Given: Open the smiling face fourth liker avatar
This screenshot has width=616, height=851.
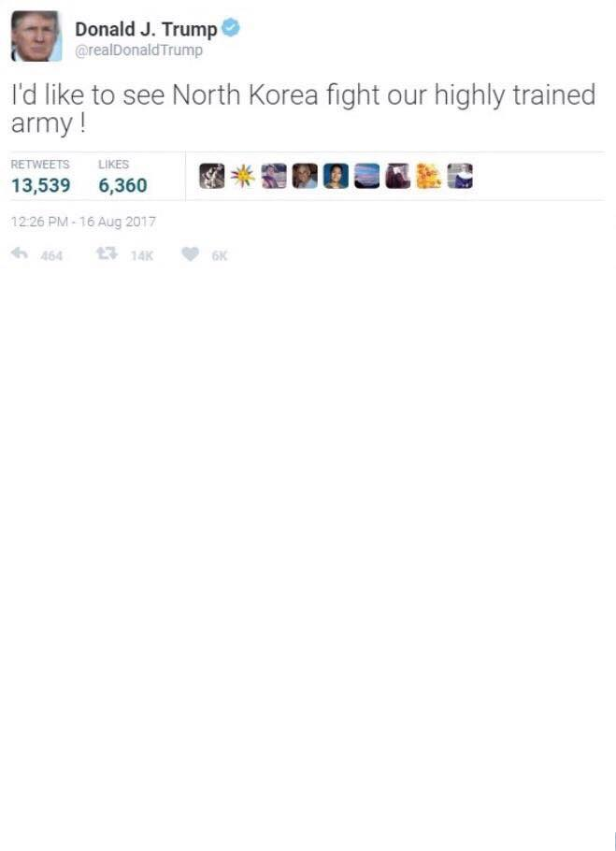Looking at the screenshot, I should point(306,177).
